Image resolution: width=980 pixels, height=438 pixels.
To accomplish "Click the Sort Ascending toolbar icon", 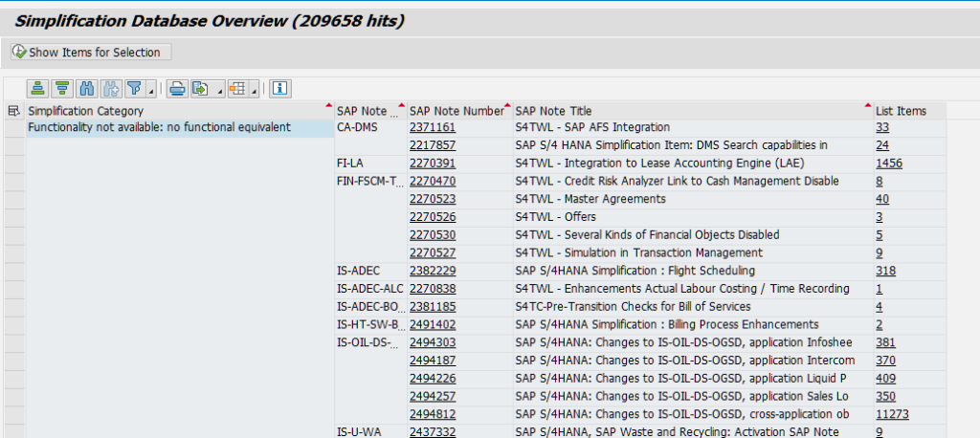I will coord(38,89).
